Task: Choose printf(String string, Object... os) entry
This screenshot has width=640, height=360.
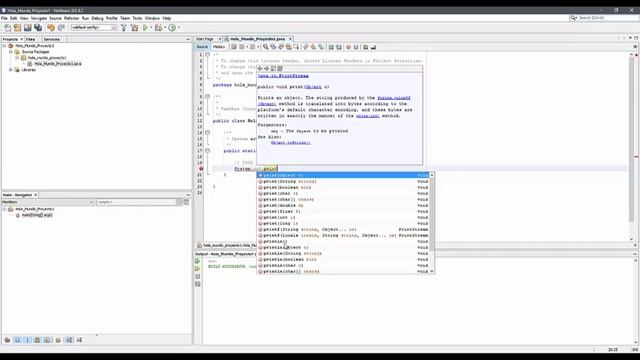Action: (343, 229)
